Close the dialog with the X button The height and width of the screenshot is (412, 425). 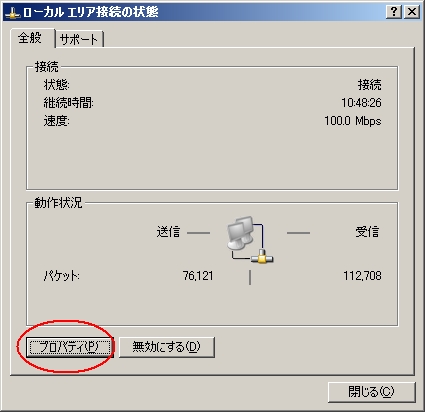pyautogui.click(x=412, y=12)
